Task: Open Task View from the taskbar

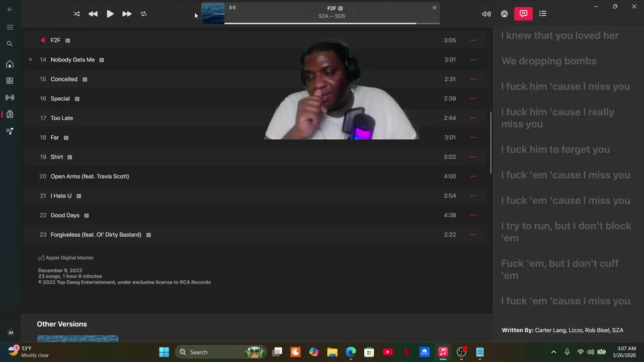Action: 277,352
